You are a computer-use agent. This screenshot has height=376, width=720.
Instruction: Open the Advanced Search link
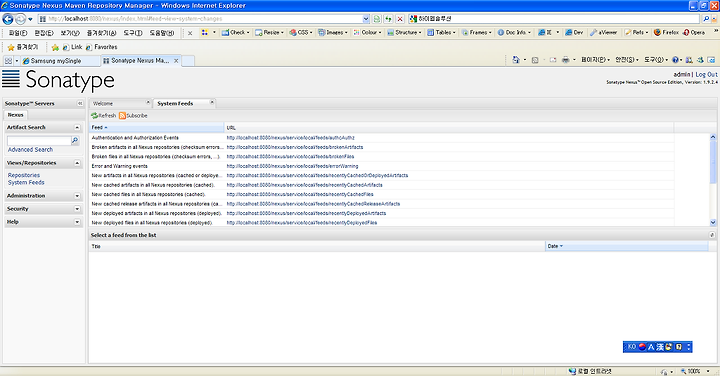tap(30, 150)
